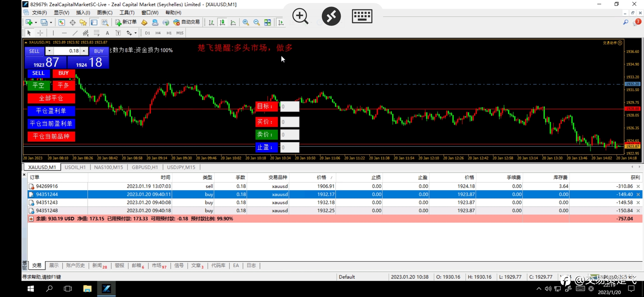The image size is (644, 297).
Task: Select the text label 'T' tool
Action: [118, 33]
